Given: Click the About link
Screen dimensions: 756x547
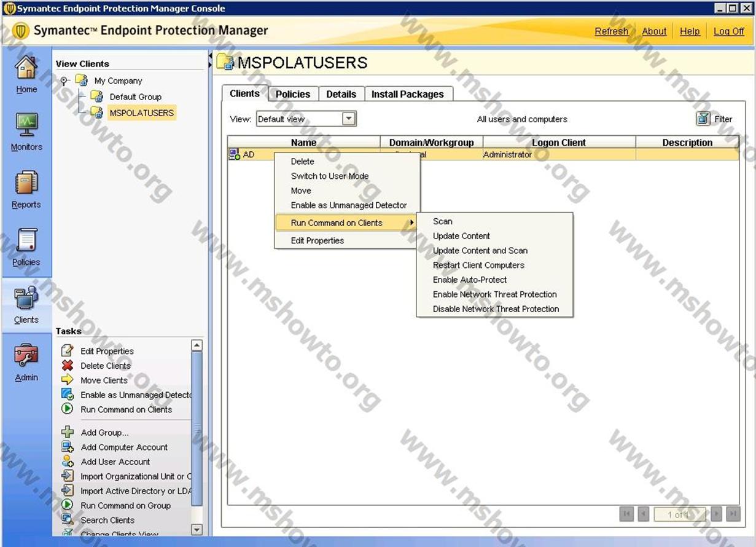Looking at the screenshot, I should [654, 31].
